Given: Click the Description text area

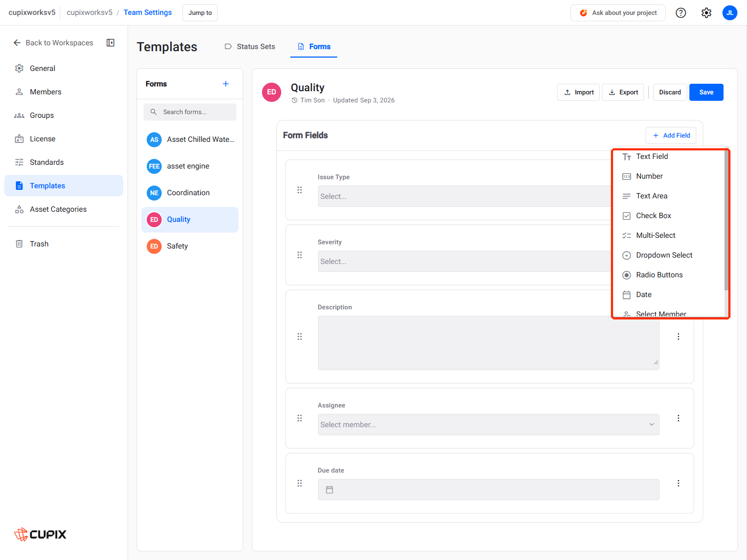Looking at the screenshot, I should tap(489, 343).
